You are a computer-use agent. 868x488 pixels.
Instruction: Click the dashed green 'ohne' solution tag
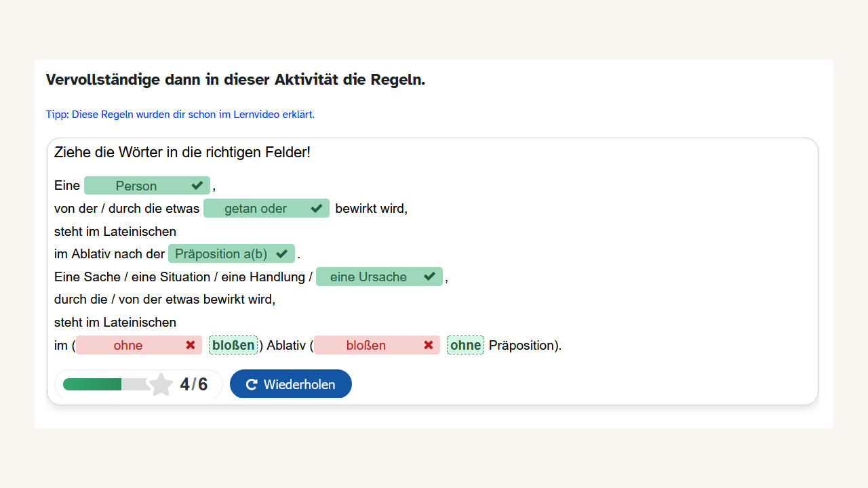[465, 346]
